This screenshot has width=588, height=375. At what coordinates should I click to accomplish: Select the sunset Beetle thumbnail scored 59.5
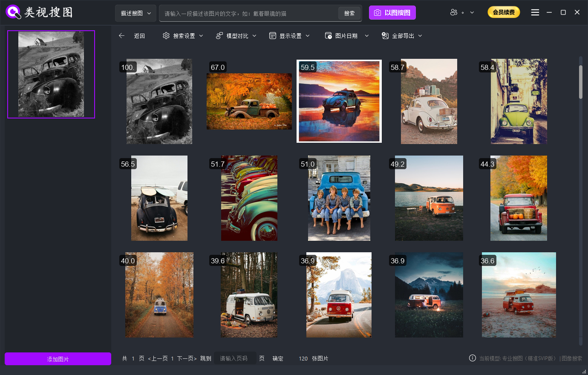click(339, 101)
